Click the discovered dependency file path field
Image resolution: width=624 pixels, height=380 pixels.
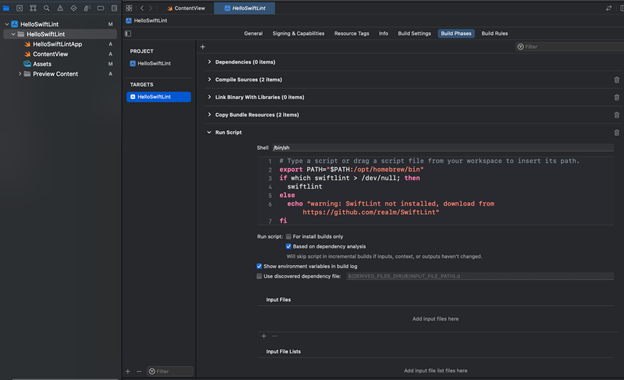click(480, 276)
